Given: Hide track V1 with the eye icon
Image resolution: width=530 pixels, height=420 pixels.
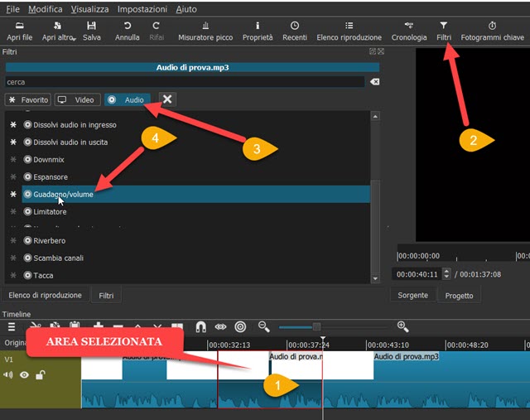Looking at the screenshot, I should (24, 374).
